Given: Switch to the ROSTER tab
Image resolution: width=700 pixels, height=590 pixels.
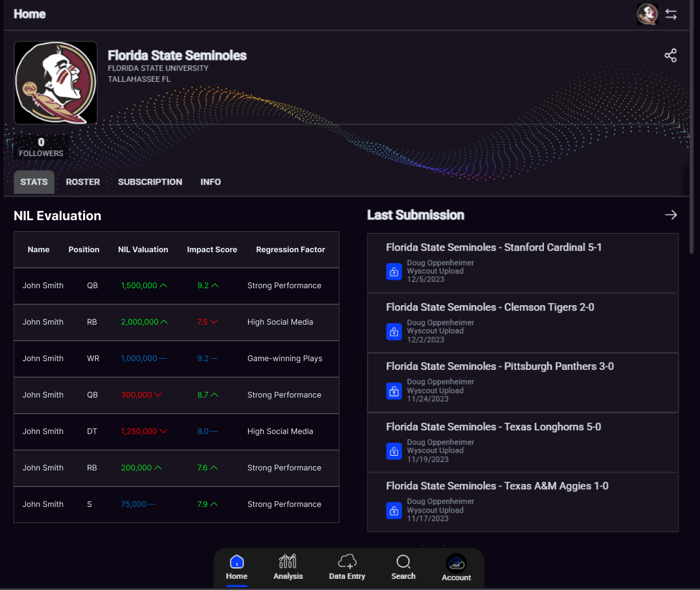Looking at the screenshot, I should [x=83, y=182].
